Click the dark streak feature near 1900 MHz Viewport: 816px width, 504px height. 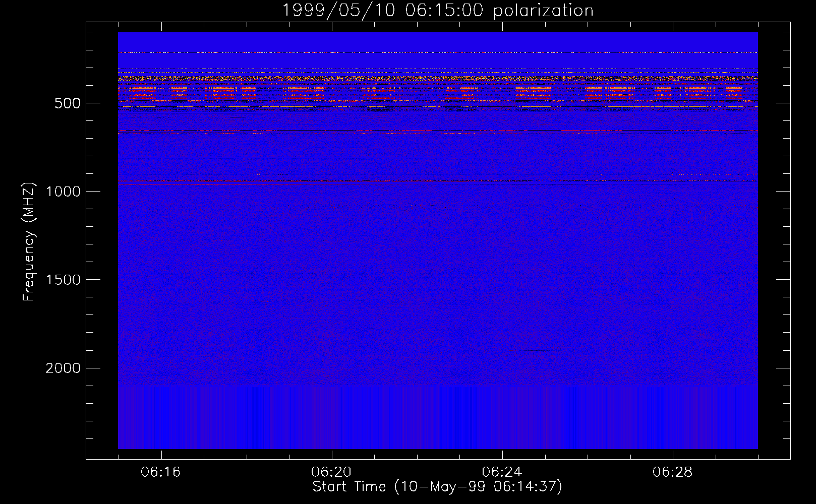[x=540, y=347]
